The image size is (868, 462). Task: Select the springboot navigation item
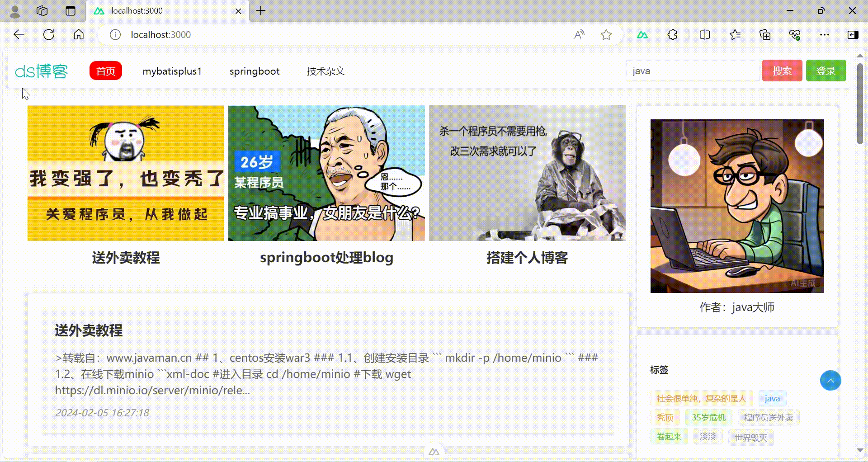[x=255, y=71]
